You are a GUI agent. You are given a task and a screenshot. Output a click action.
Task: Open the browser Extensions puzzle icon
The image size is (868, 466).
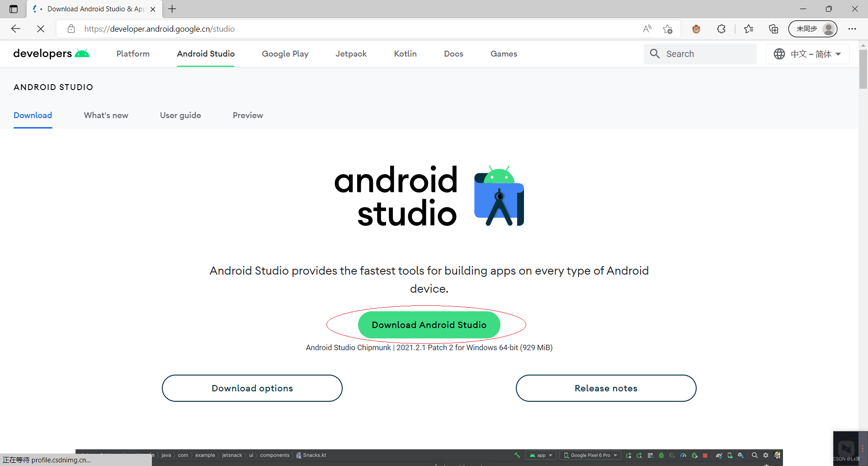click(x=721, y=29)
